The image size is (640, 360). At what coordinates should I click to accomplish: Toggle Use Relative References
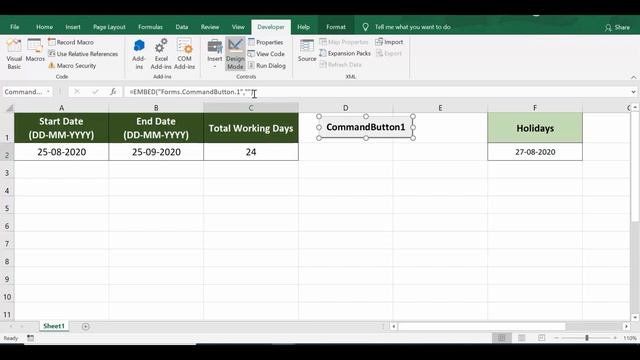(x=83, y=54)
